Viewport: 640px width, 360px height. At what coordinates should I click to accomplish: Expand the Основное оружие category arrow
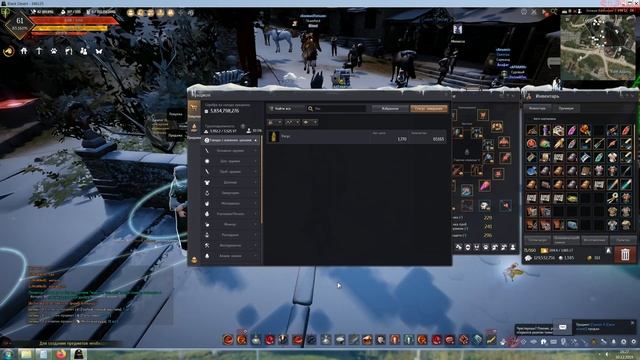click(256, 151)
